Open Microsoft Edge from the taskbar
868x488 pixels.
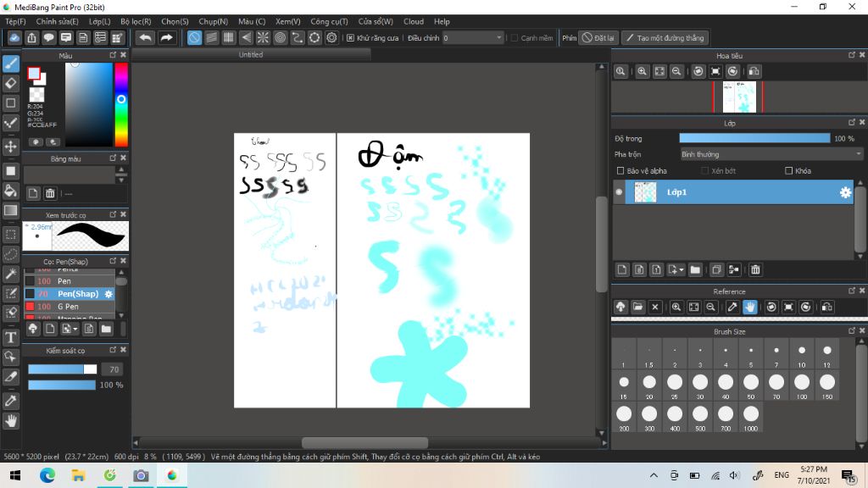(x=47, y=475)
